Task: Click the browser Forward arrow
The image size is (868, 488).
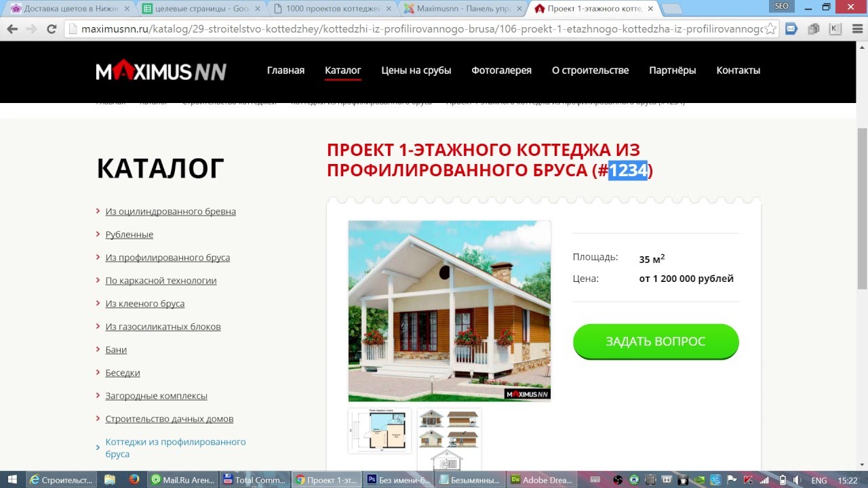Action: (31, 29)
